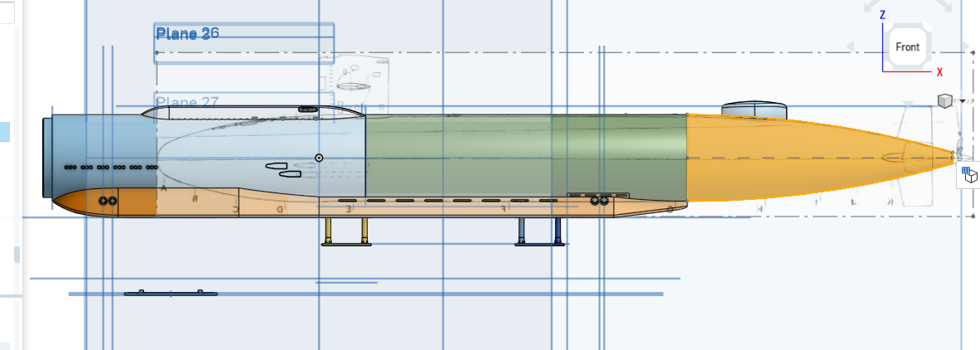This screenshot has height=350, width=980.
Task: Click the left panel scrollbar thumb
Action: point(17,254)
